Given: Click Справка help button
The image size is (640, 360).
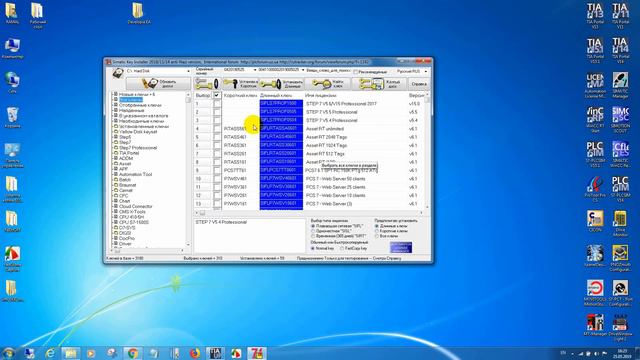Looking at the screenshot, I should coord(419,84).
